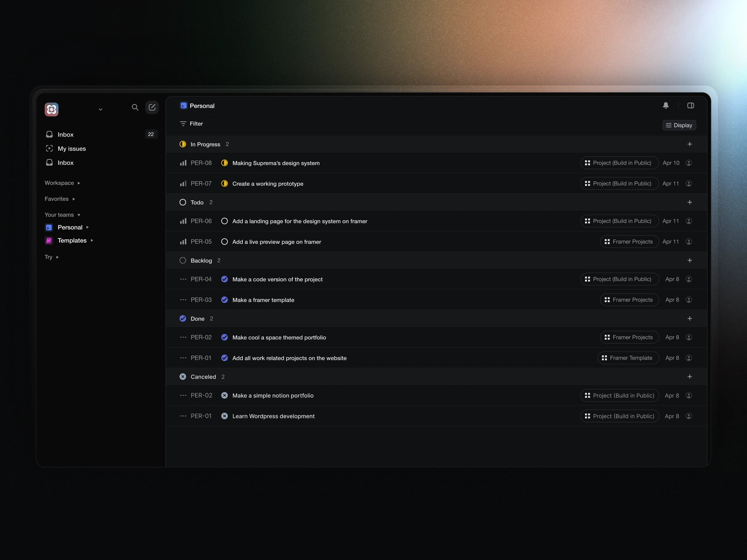
Task: Click the Canceled group status icon
Action: click(x=183, y=376)
